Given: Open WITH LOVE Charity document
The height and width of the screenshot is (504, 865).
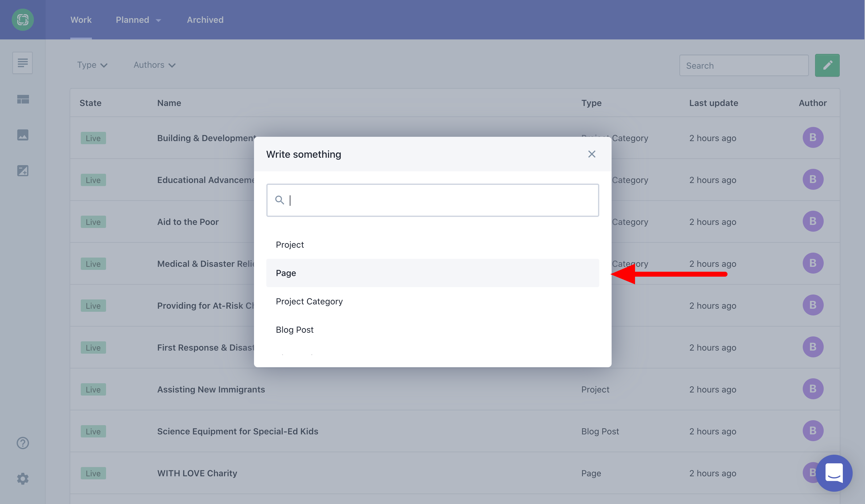Looking at the screenshot, I should click(197, 473).
